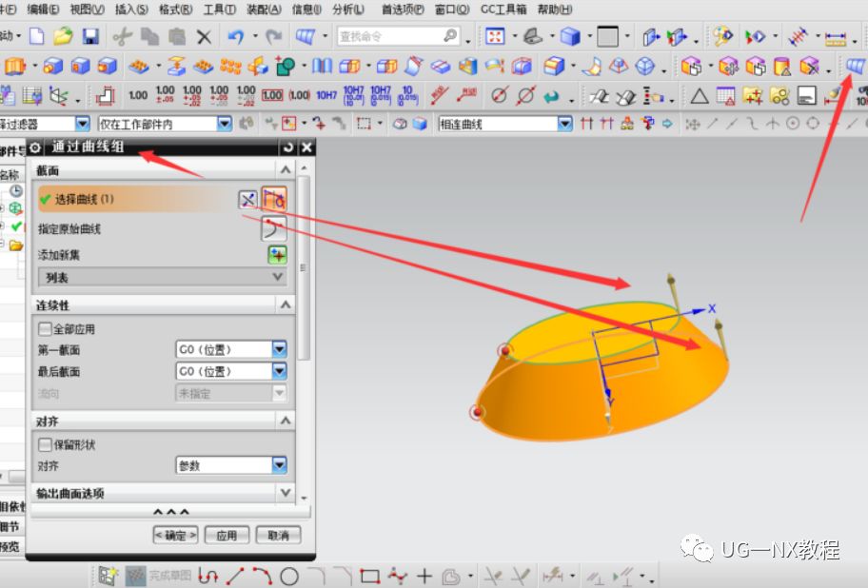Click the dialog settings gear icon

(x=35, y=147)
